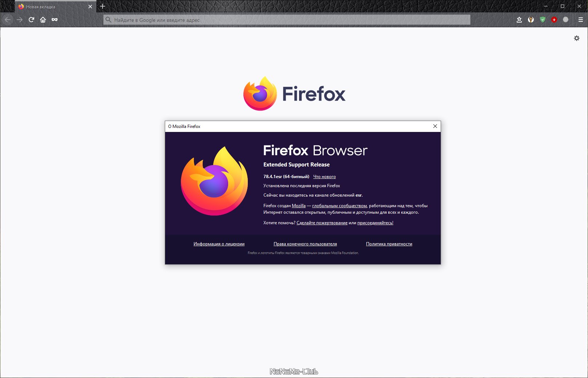Screen dimensions: 588x378
Task: Minimize the Firefox window
Action: (546, 6)
